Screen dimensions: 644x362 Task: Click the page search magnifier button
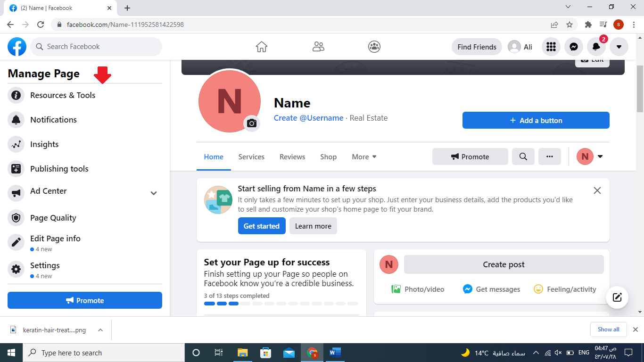coord(523,156)
